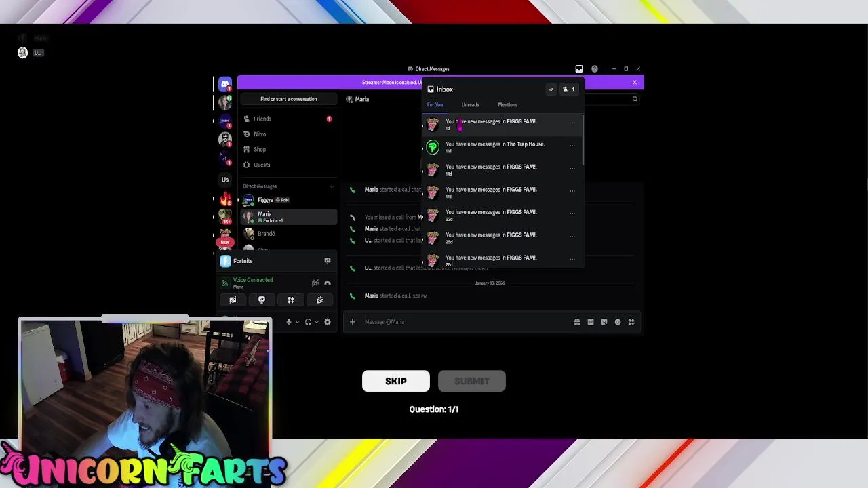Open more options for 1d FIGGS FAM notification
Viewport: 868px width, 488px height.
[x=572, y=123]
